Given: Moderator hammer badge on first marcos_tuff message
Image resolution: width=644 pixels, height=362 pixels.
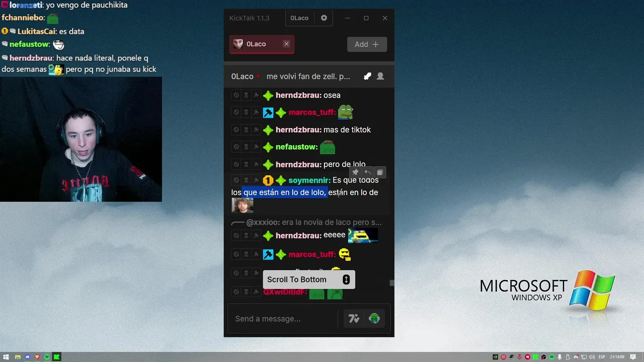Looking at the screenshot, I should [268, 113].
